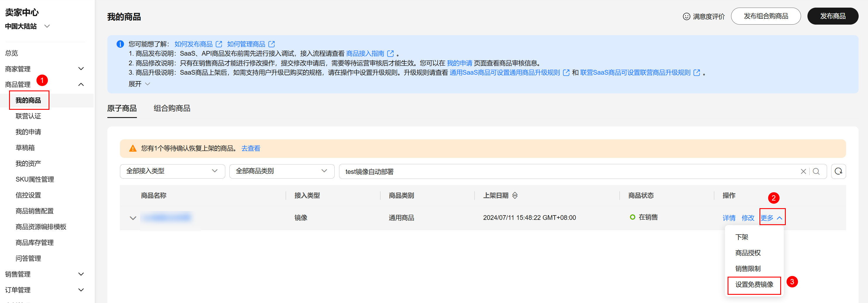Image resolution: width=868 pixels, height=303 pixels.
Task: Clear the search box with X icon
Action: pos(803,172)
